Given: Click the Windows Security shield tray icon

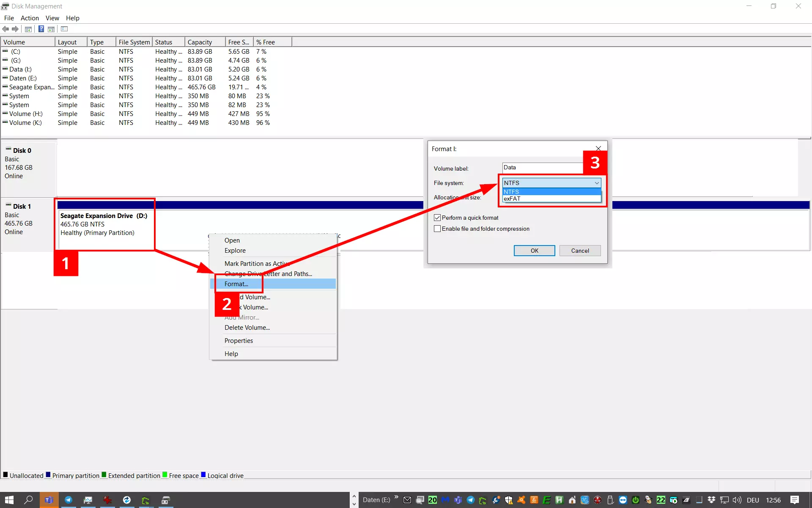Looking at the screenshot, I should [x=509, y=500].
